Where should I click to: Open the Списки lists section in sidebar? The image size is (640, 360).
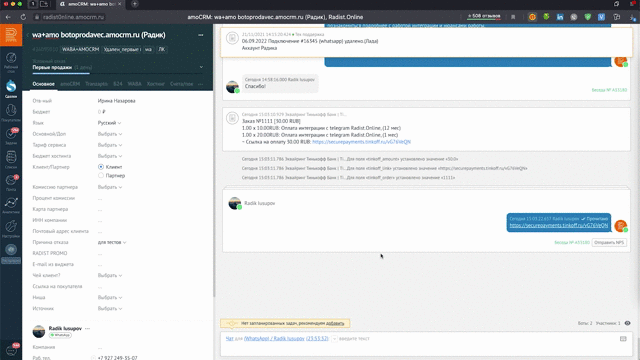click(x=11, y=160)
